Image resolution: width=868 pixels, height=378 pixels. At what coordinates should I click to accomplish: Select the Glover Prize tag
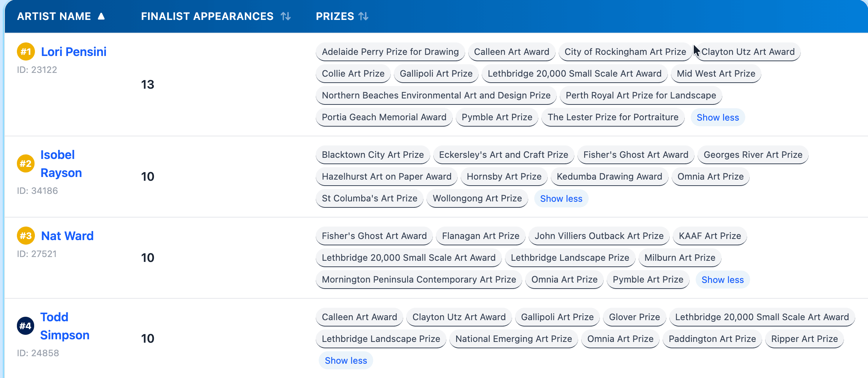click(634, 317)
